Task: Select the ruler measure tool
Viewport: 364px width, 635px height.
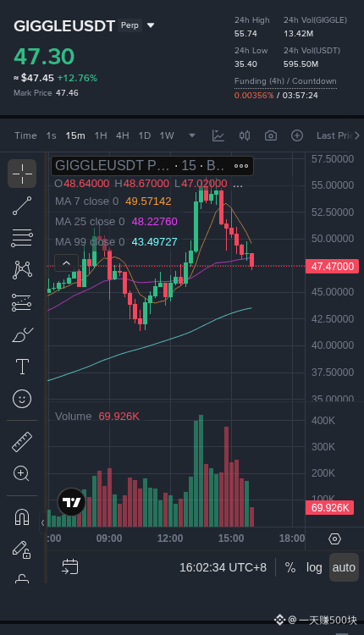Action: [x=22, y=442]
